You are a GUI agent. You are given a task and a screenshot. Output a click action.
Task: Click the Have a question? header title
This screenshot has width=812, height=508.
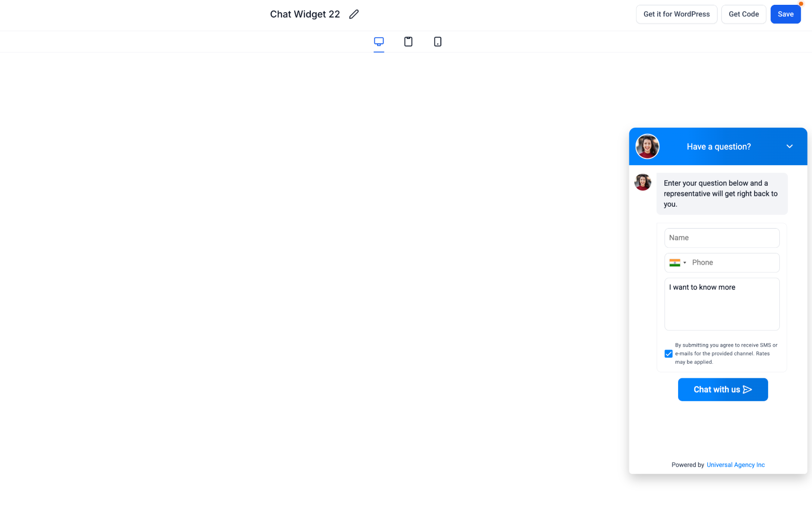point(718,147)
